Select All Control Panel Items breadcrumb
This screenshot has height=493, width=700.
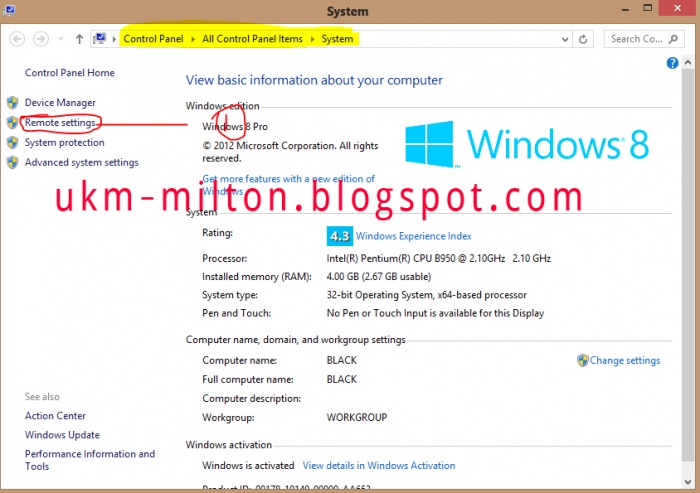click(252, 39)
